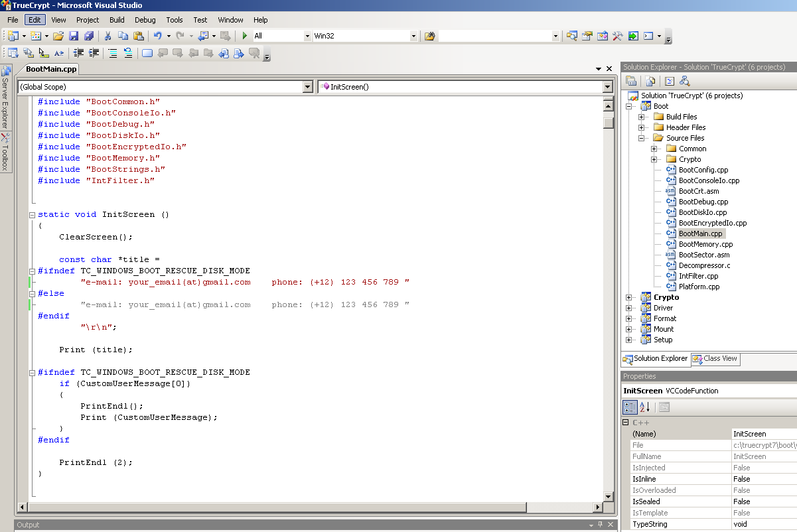797x532 pixels.
Task: Collapse the #else code region
Action: point(32,293)
